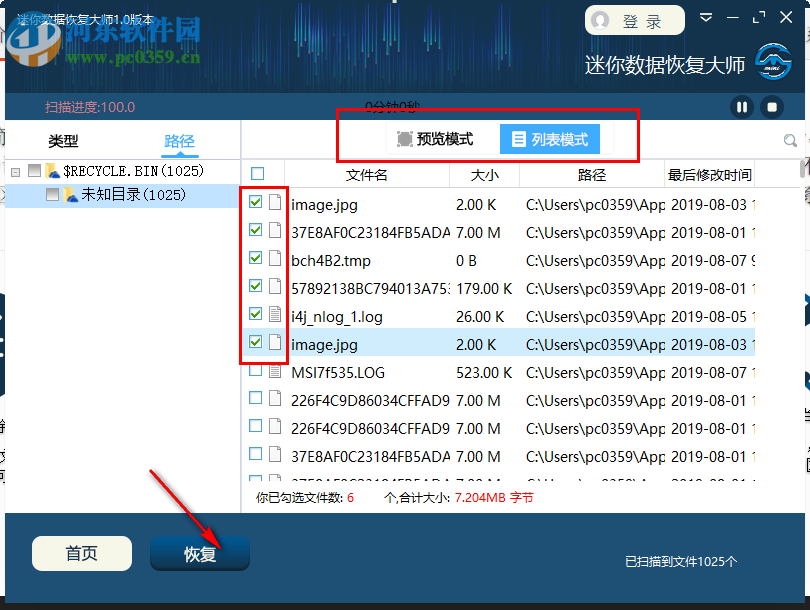Click the app logo beside 迷你数据恢复大师
The image size is (810, 610).
tap(771, 60)
